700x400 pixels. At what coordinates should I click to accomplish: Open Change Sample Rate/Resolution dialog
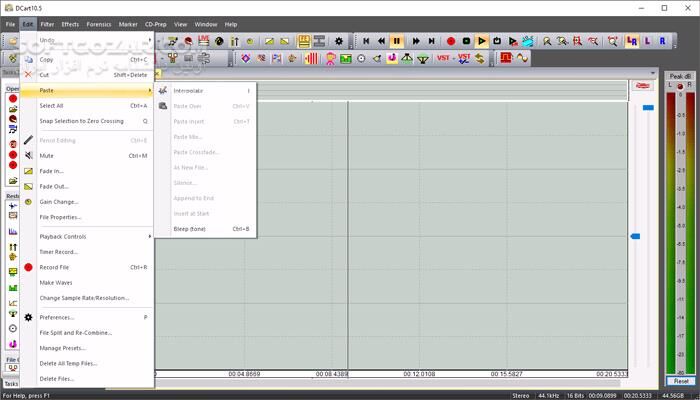click(x=84, y=298)
